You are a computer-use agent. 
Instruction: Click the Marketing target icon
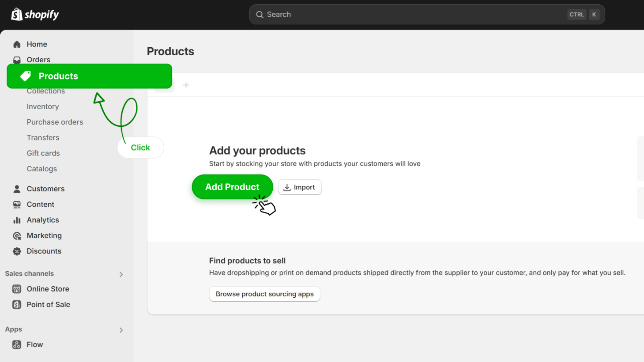click(17, 236)
